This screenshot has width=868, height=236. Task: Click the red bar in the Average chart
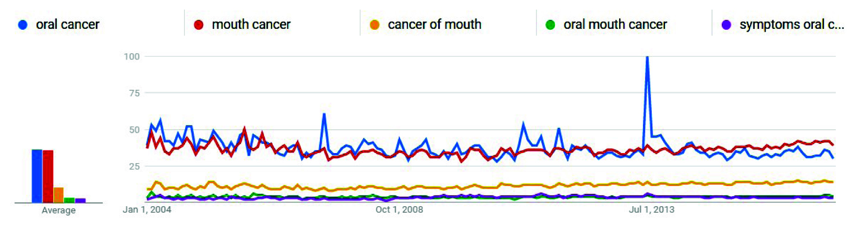point(48,176)
